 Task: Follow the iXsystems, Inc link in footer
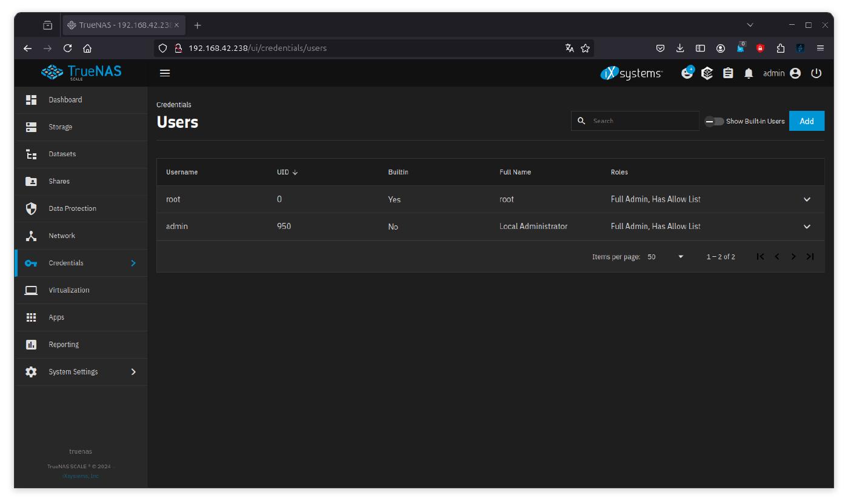pos(80,476)
